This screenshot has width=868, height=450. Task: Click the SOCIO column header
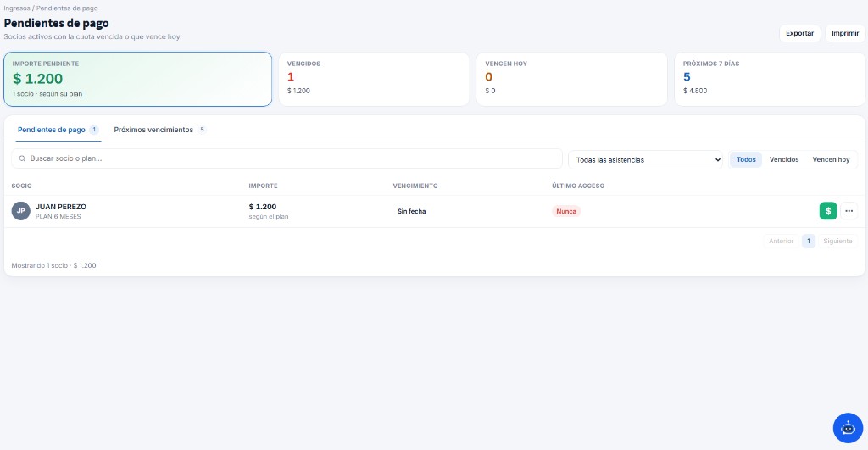click(21, 186)
